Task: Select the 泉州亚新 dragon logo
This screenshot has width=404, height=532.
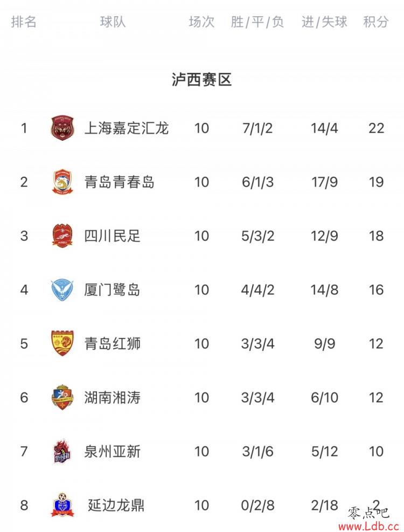Action: (62, 451)
